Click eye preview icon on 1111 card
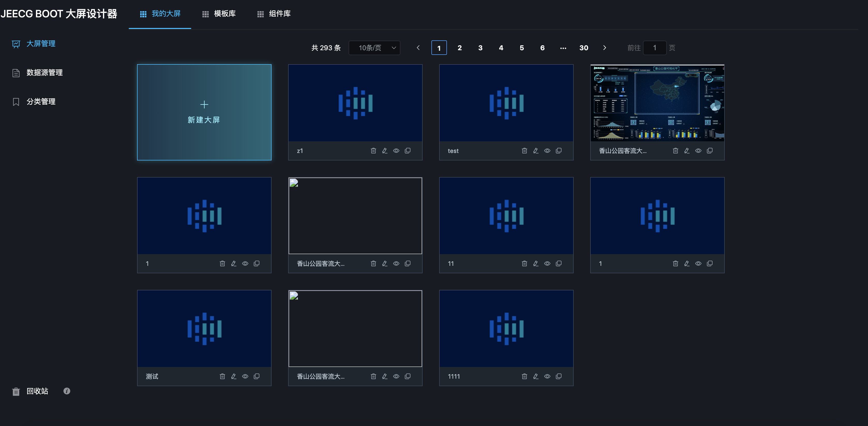Viewport: 868px width, 426px height. click(547, 376)
